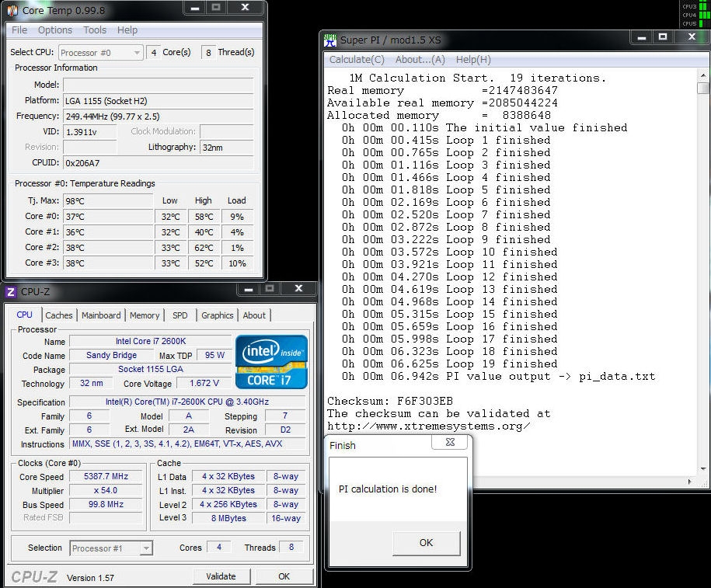
Task: Close the Core Temp window
Action: pos(246,7)
